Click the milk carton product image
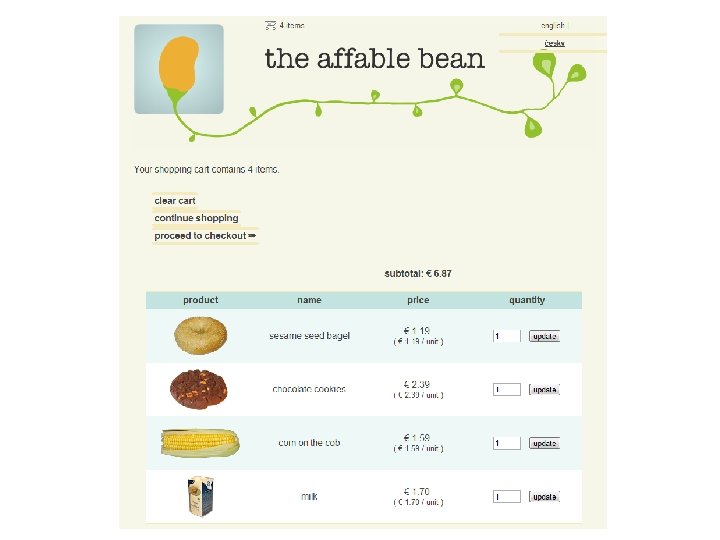The height and width of the screenshot is (540, 720). (200, 496)
